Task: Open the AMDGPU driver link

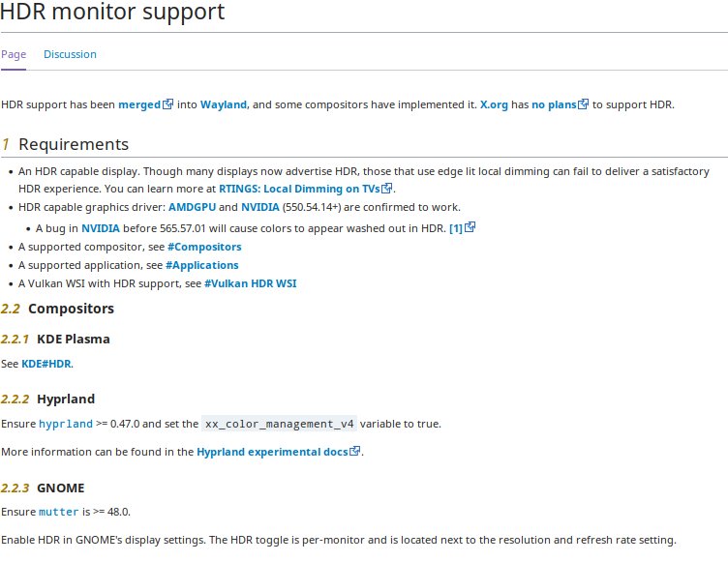Action: (193, 207)
